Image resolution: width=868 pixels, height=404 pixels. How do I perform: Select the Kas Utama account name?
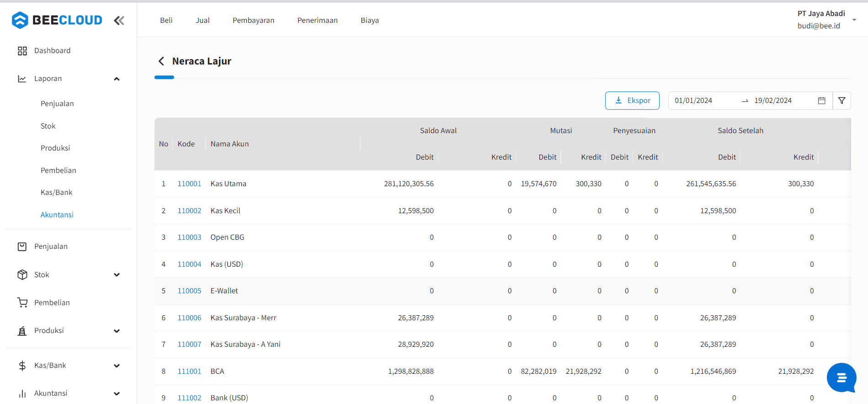tap(228, 184)
